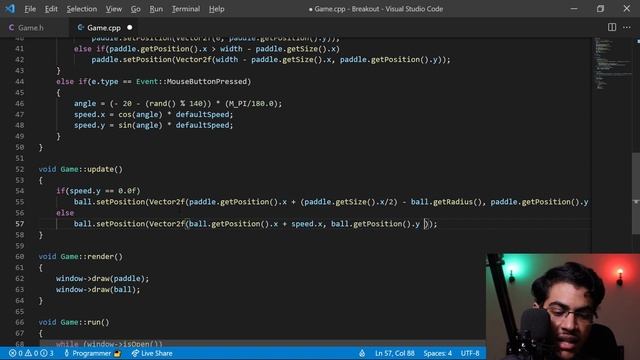Click 'void Game::run()' text

coord(74,322)
